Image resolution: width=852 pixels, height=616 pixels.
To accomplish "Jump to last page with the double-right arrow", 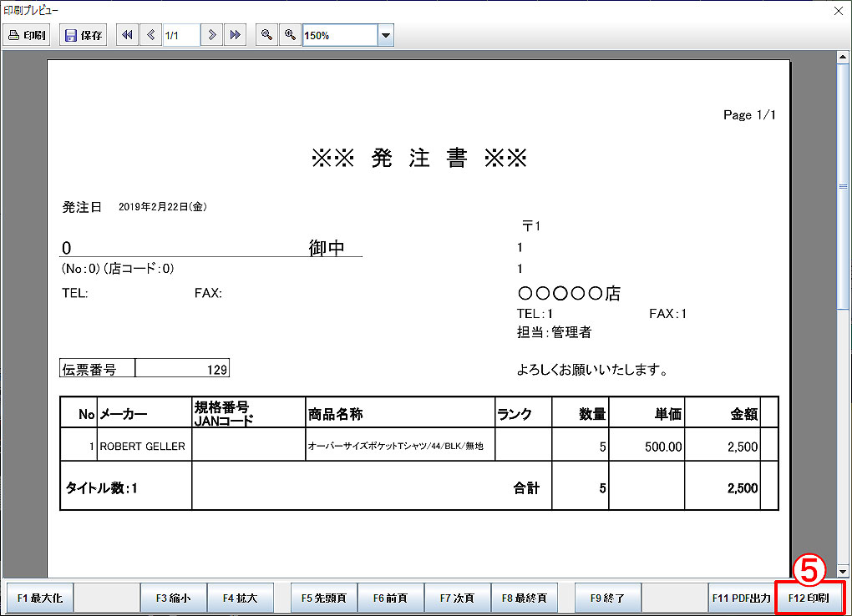I will (236, 35).
